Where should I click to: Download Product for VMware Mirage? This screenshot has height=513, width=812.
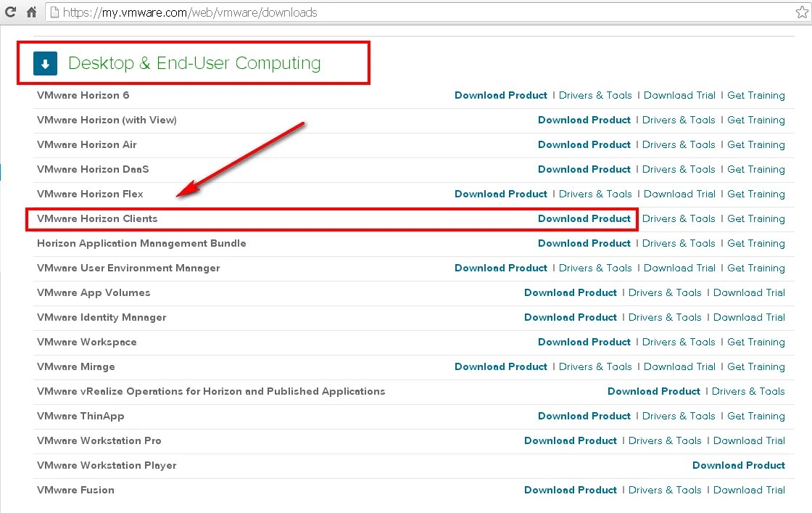pos(501,367)
